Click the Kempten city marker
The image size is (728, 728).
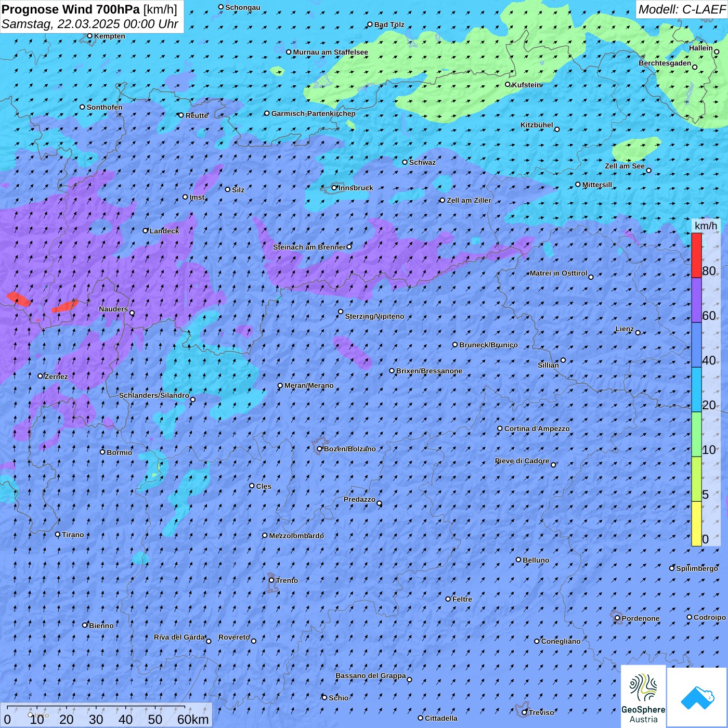(89, 36)
